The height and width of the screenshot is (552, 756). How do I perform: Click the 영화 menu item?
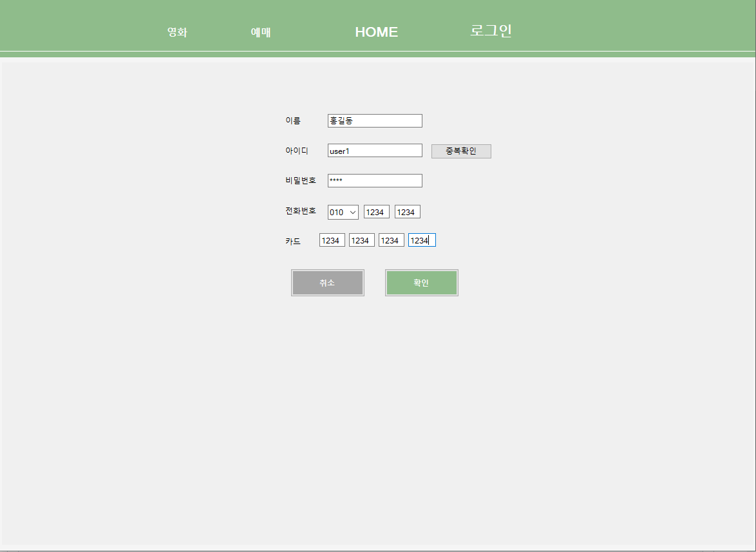tap(176, 32)
